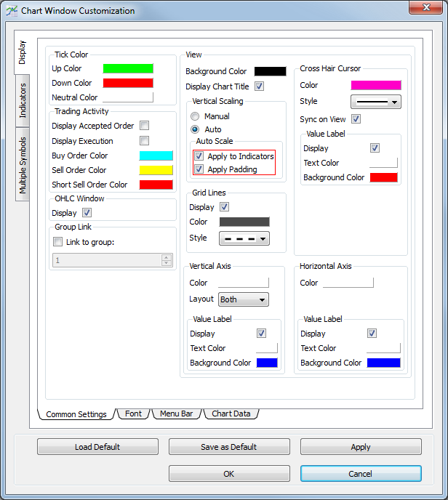Change the cyan Buy Order Color swatch

click(x=156, y=156)
